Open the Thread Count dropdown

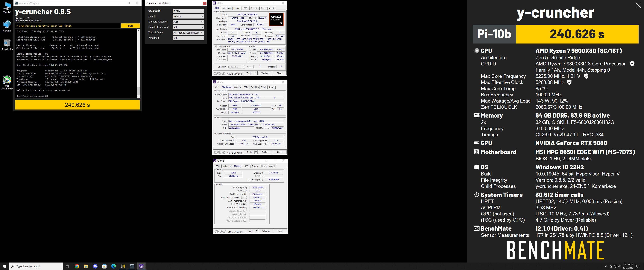tap(188, 33)
